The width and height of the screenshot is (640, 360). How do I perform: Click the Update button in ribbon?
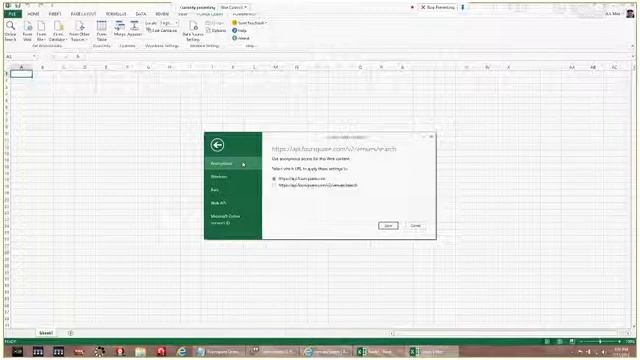[215, 23]
